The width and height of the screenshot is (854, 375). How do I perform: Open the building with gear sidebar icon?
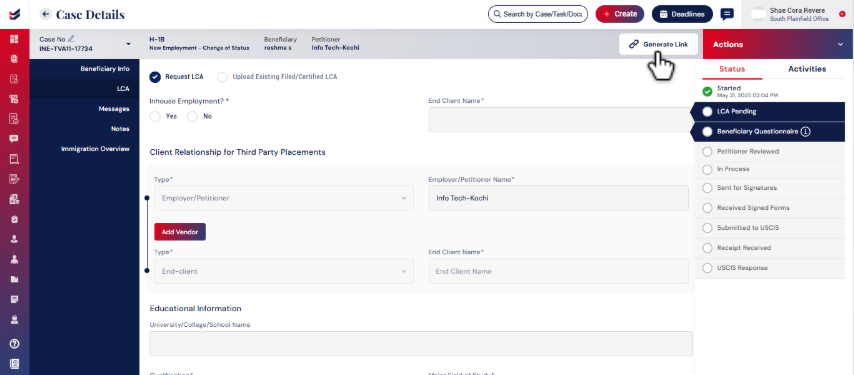[14, 199]
